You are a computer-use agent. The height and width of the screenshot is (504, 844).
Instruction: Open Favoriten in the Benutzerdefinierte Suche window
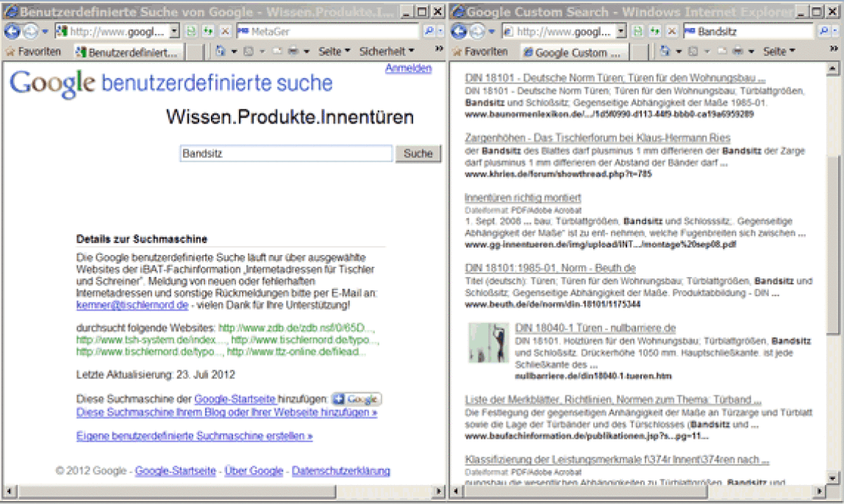pos(33,51)
